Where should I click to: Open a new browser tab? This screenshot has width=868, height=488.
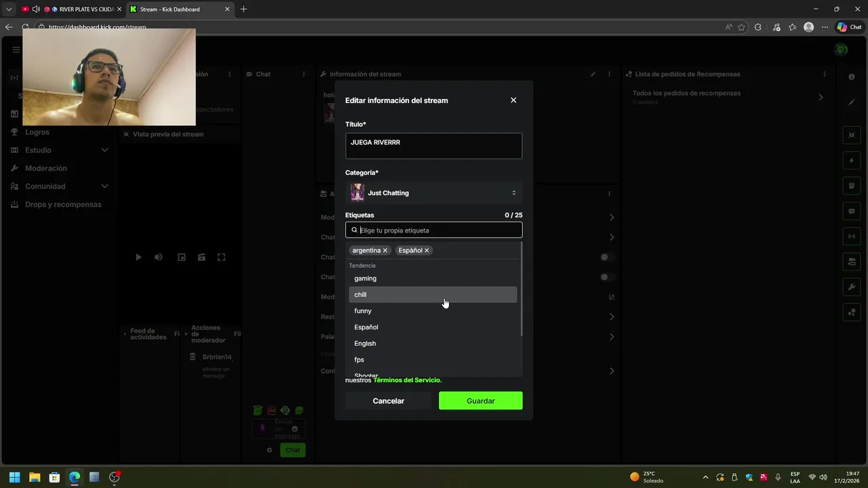(x=243, y=9)
